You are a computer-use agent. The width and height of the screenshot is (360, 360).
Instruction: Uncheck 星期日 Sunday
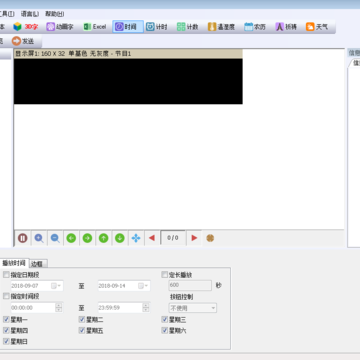pyautogui.click(x=6, y=341)
